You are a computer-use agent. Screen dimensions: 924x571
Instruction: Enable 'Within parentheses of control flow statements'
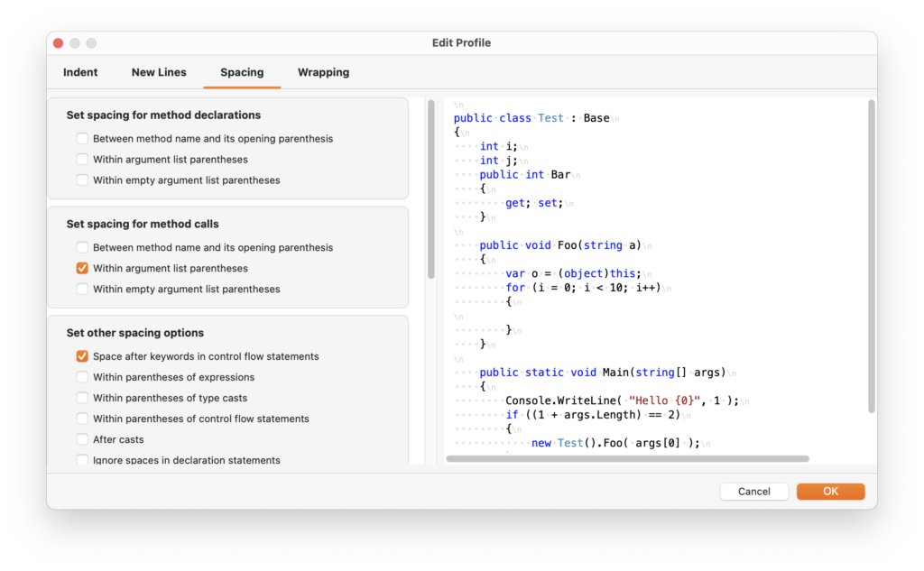[82, 419]
